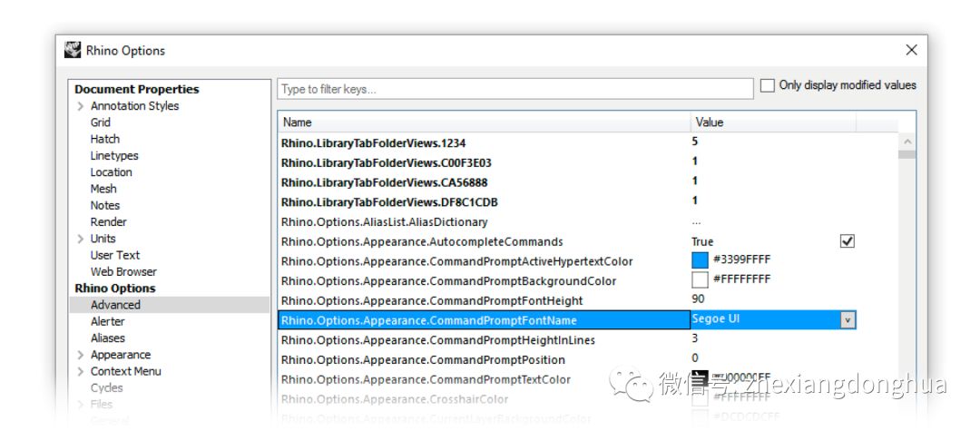The height and width of the screenshot is (431, 980).
Task: Select the CommandPromptActiveHypertextColor row name
Action: [456, 261]
